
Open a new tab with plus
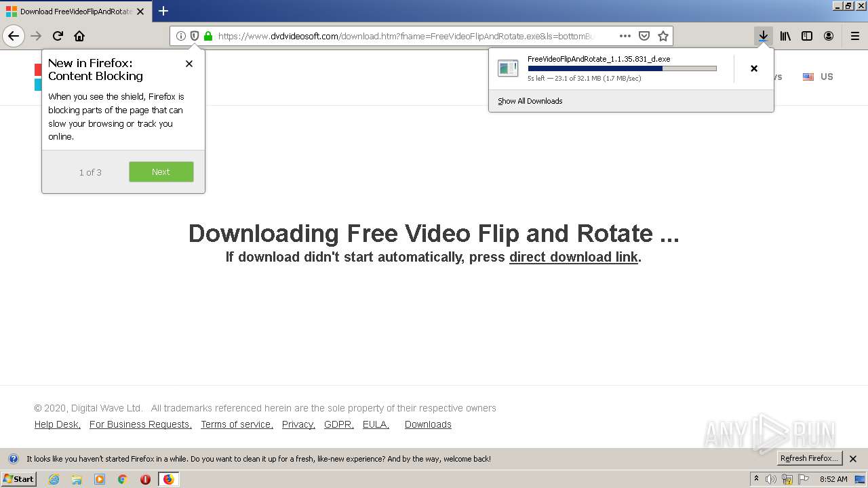click(x=163, y=11)
